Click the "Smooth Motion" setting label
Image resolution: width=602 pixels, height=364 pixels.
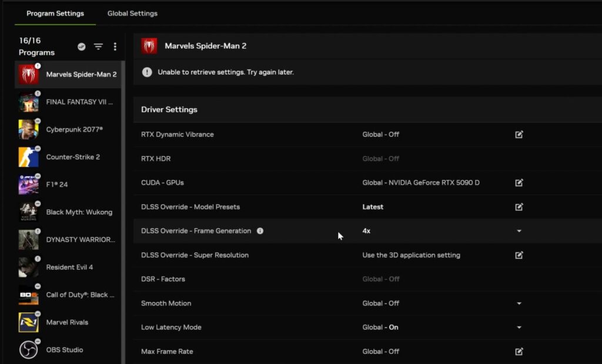pos(166,304)
